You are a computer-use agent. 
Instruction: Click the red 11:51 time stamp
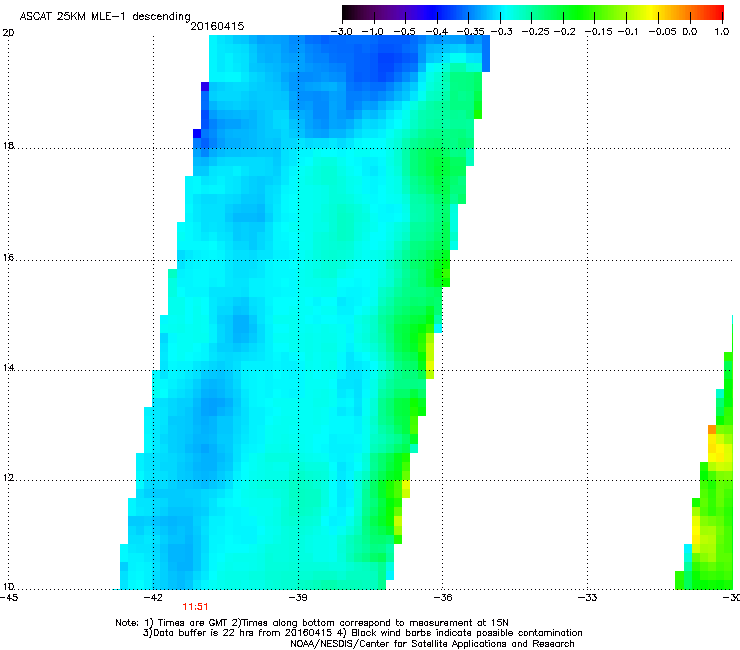(195, 607)
